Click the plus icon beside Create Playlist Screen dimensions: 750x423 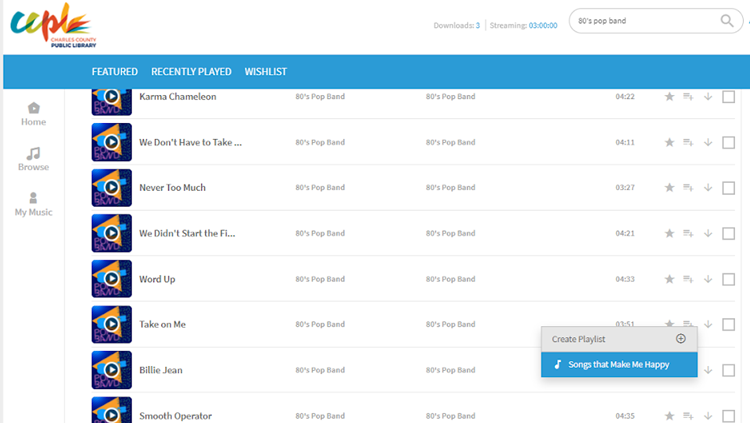click(x=681, y=339)
